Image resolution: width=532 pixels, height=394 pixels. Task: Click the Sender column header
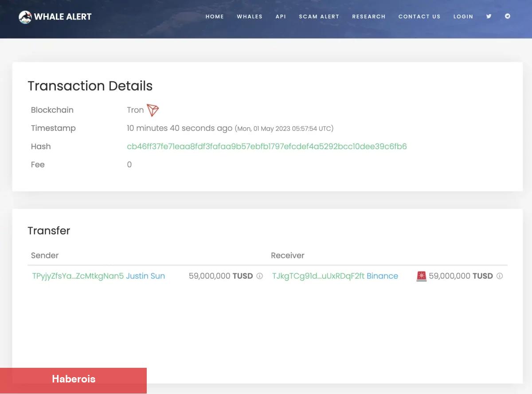pos(45,256)
